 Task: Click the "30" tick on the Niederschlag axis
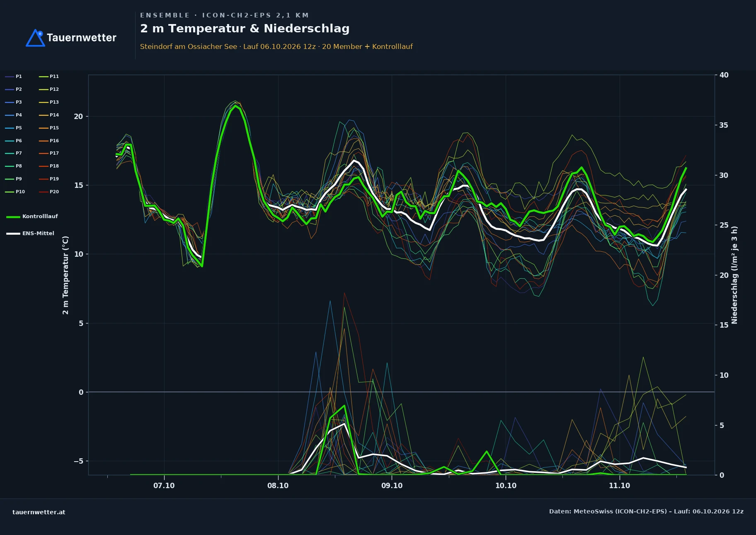pos(724,175)
